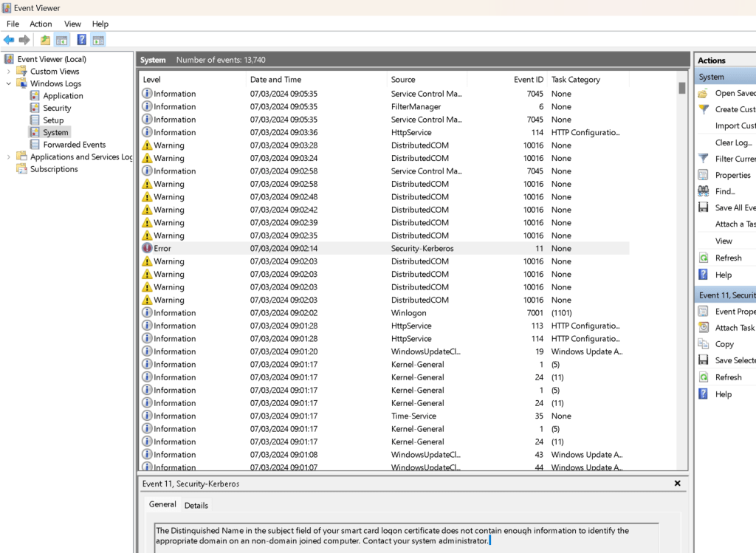This screenshot has width=756, height=553.
Task: Click Attach a Task To this Log action
Action: click(735, 224)
